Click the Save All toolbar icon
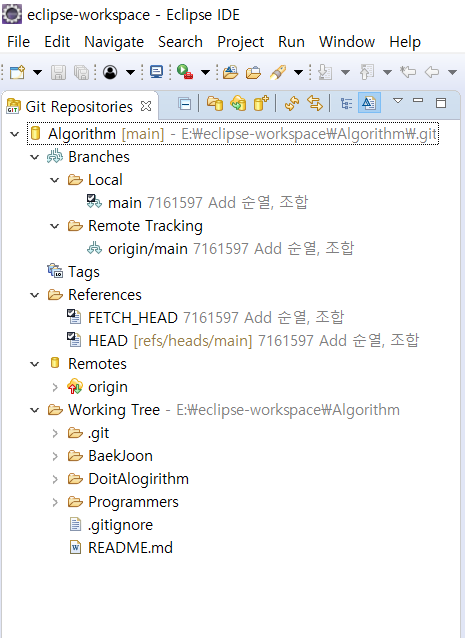This screenshot has height=638, width=465. 82,72
